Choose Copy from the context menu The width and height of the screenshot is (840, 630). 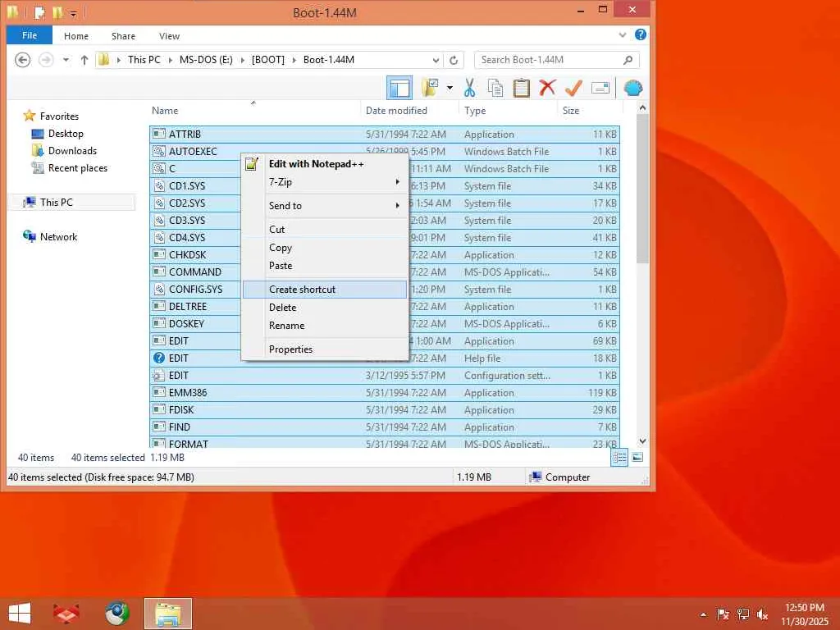click(325, 248)
